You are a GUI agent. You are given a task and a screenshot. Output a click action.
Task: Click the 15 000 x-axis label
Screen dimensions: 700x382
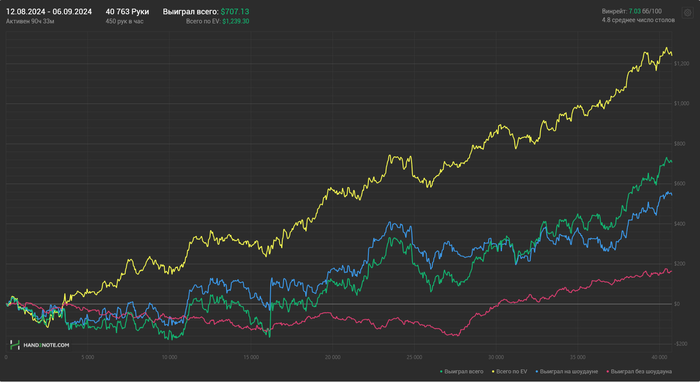251,357
